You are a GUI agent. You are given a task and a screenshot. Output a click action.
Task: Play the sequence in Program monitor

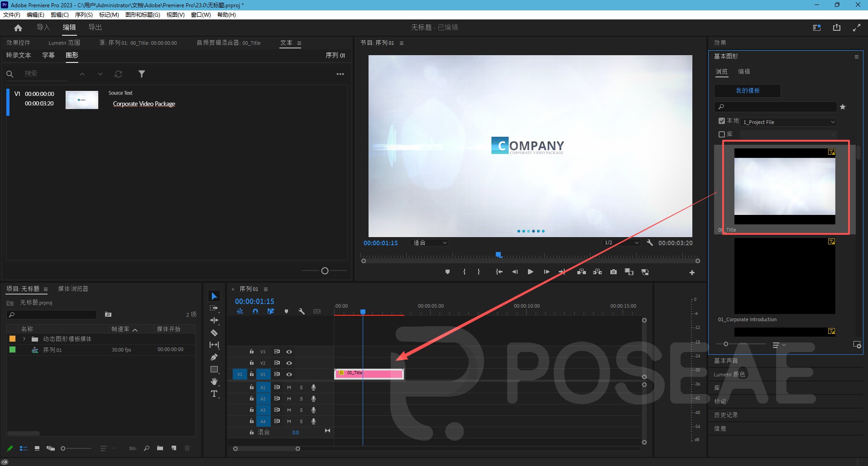pyautogui.click(x=530, y=272)
